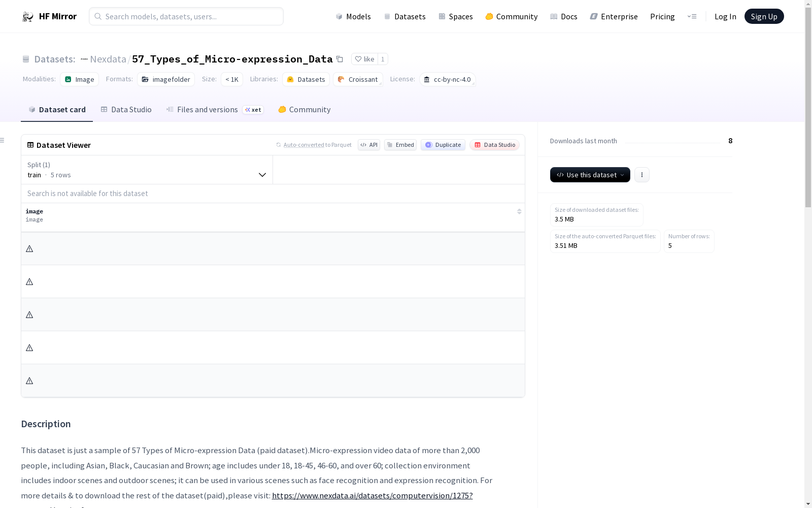Click the warning icon in the fifth row
Screen dimensions: 812x508
click(x=29, y=380)
